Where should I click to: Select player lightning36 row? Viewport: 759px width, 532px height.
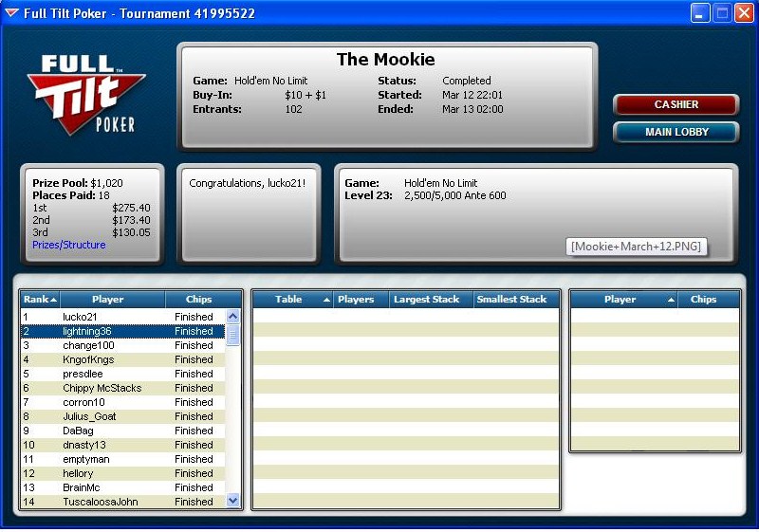(x=123, y=331)
